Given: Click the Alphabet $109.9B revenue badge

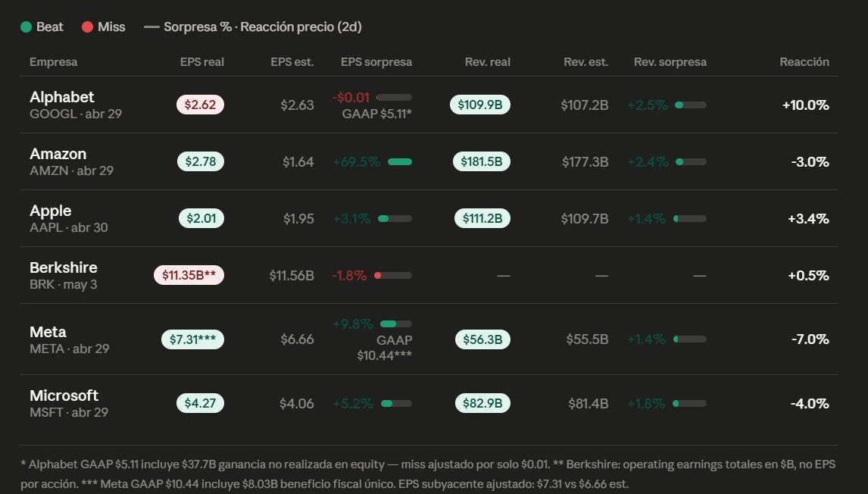Looking at the screenshot, I should pyautogui.click(x=480, y=105).
